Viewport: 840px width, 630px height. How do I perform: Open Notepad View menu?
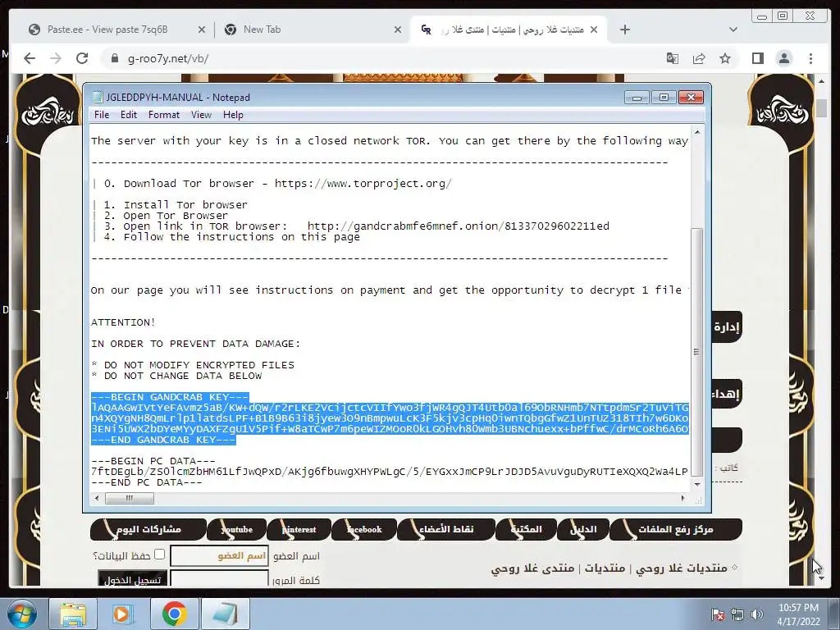point(202,115)
